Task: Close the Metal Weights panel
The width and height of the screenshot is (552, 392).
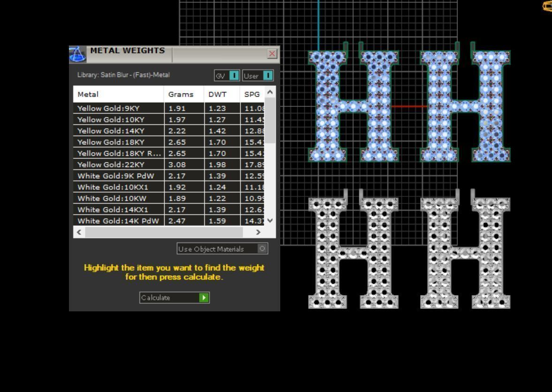Action: 272,53
